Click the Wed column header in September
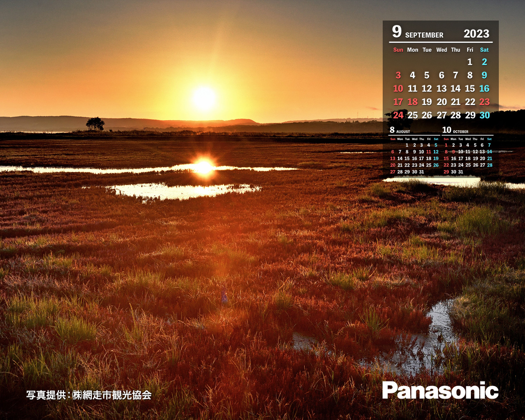Image resolution: width=525 pixels, height=420 pixels. (441, 50)
